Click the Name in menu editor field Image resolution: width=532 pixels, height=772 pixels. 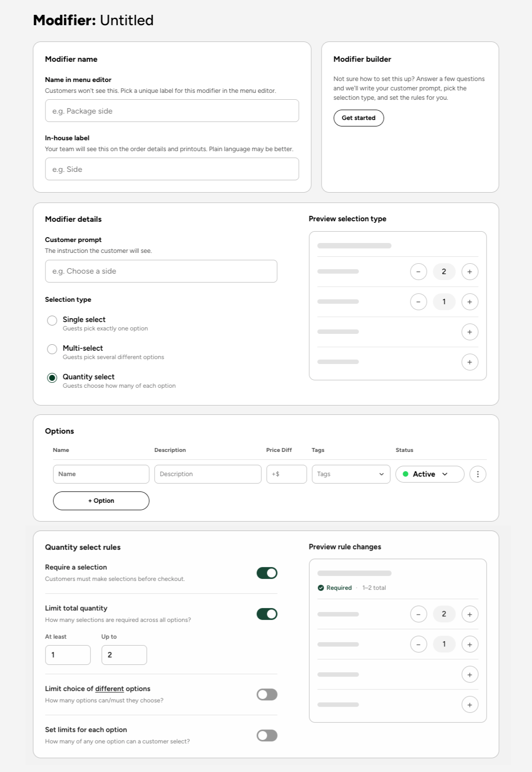point(172,111)
